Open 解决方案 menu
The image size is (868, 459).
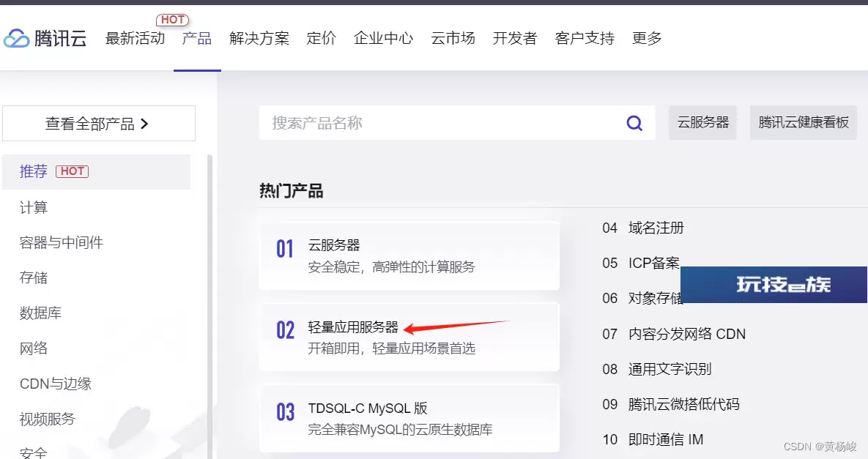point(259,38)
